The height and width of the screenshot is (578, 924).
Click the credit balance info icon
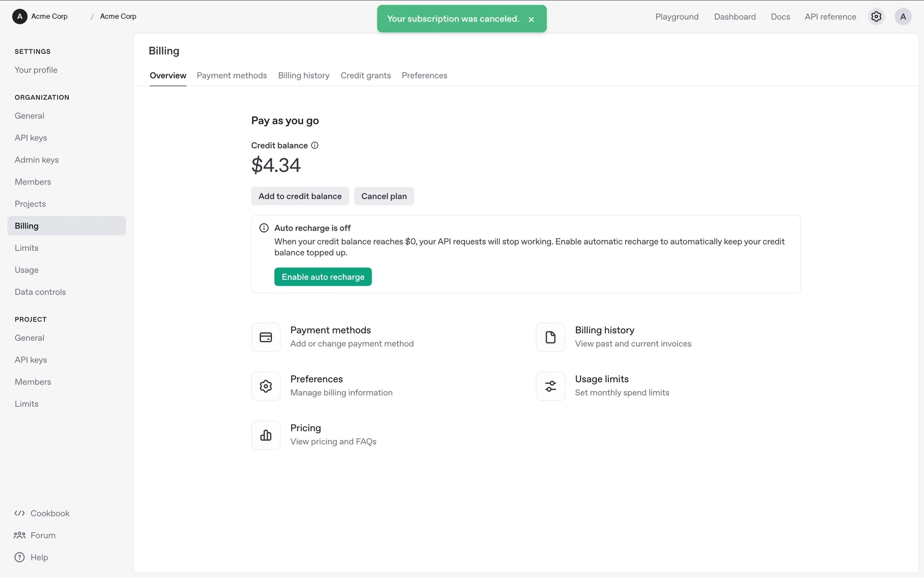click(x=315, y=145)
